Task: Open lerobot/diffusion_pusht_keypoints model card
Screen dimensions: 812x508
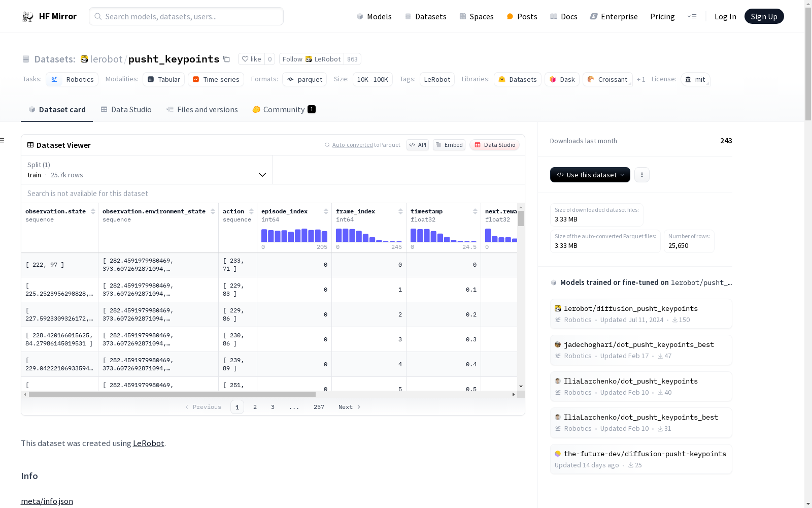Action: point(641,314)
